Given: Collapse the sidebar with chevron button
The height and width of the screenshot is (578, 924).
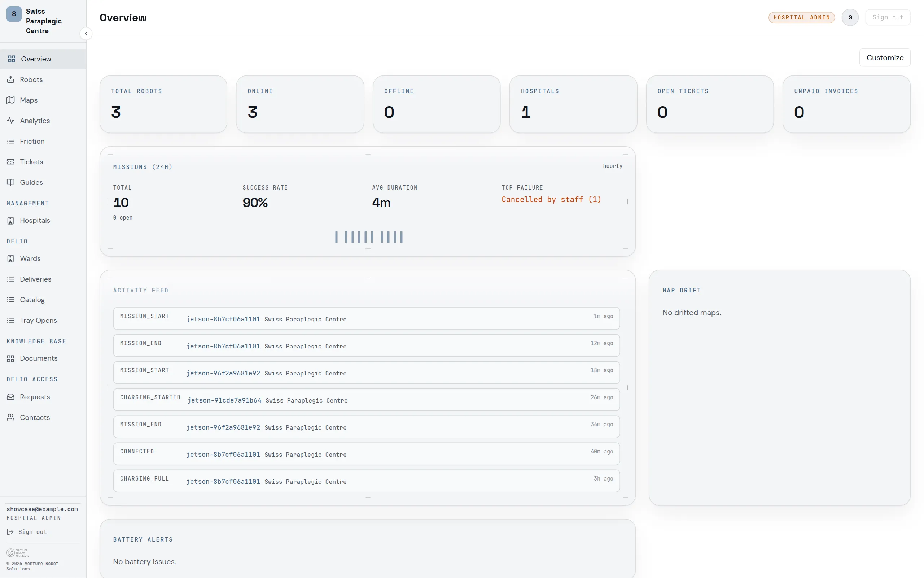Looking at the screenshot, I should point(86,34).
